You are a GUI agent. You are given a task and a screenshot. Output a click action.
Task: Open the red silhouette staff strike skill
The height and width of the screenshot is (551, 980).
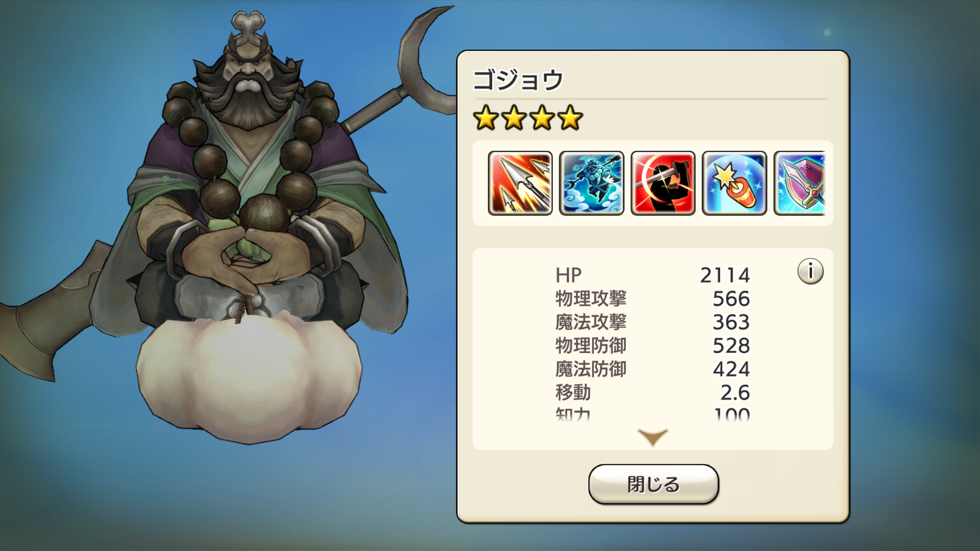662,183
